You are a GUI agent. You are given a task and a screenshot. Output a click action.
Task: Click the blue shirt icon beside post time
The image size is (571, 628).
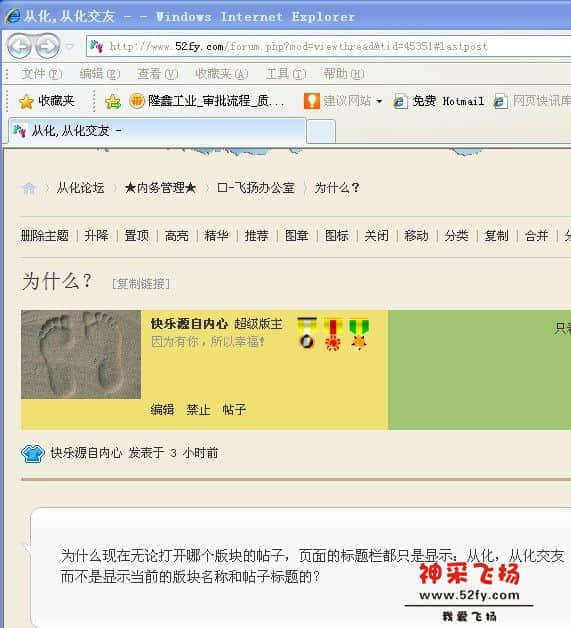32,454
